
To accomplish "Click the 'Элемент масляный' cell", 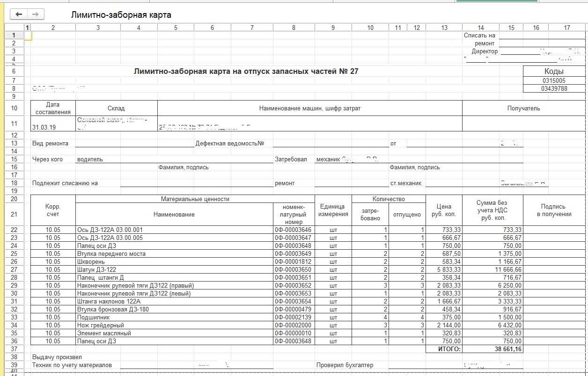I will pyautogui.click(x=174, y=333).
